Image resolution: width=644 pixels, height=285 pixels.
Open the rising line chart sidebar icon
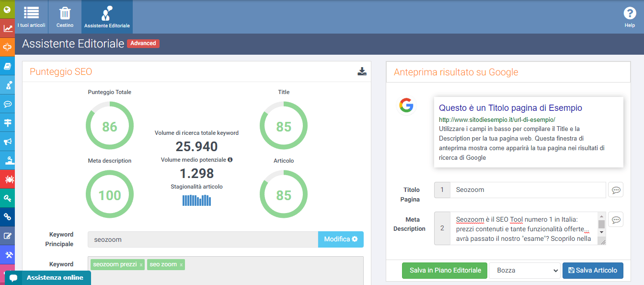click(8, 28)
